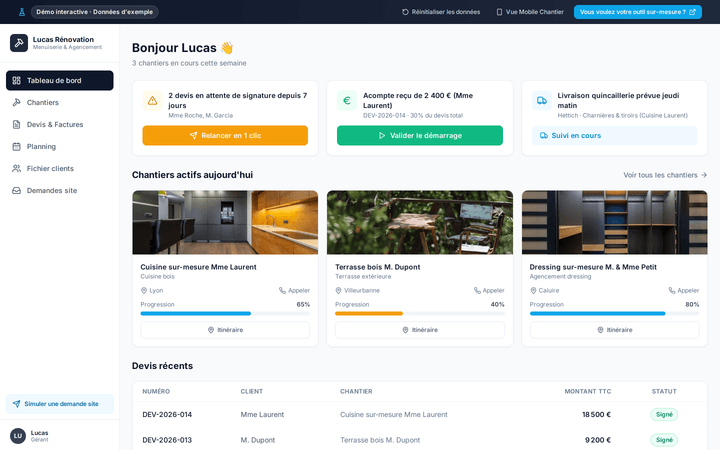Image resolution: width=720 pixels, height=450 pixels.
Task: Open the kitchen photo thumbnail
Action: [x=225, y=223]
